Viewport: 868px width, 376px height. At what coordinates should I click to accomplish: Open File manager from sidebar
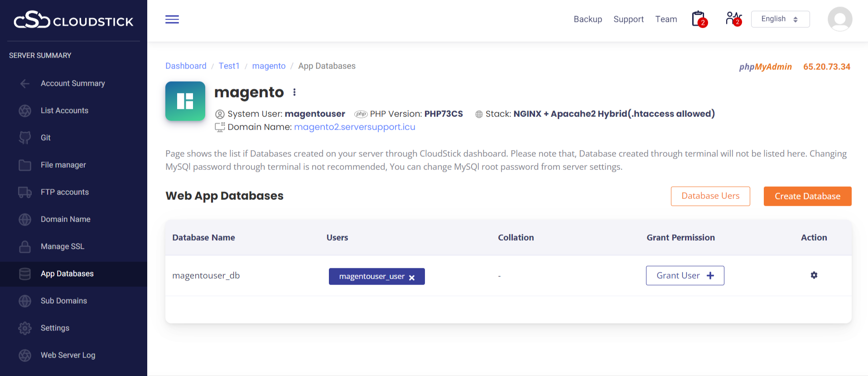click(x=63, y=165)
